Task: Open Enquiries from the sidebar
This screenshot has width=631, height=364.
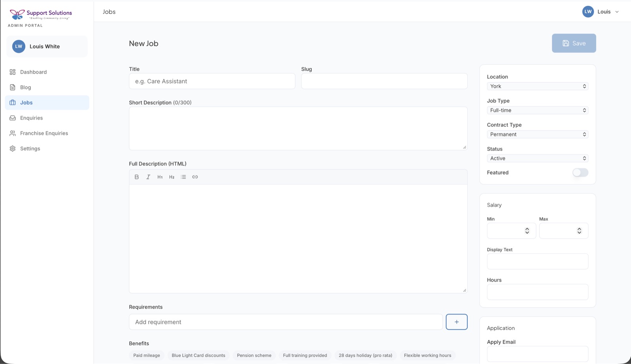Action: [47, 118]
